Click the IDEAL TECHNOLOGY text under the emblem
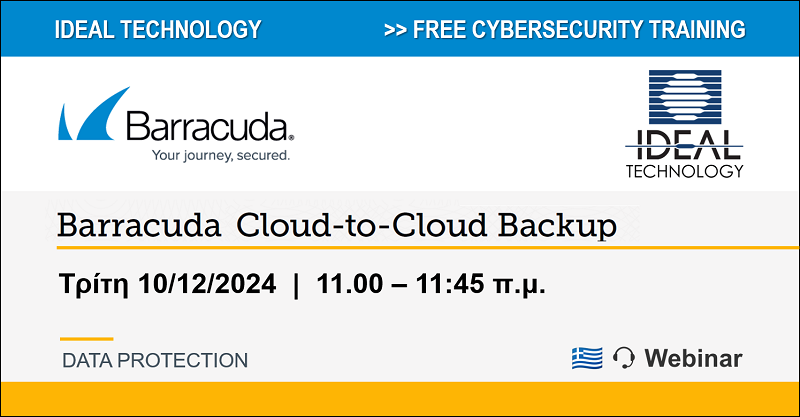Viewport: 800px width, 417px height. click(x=684, y=154)
